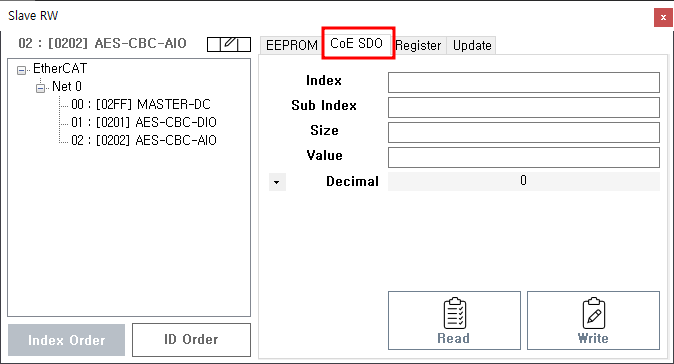Select Index Order sorting
The width and height of the screenshot is (674, 364).
pyautogui.click(x=67, y=340)
